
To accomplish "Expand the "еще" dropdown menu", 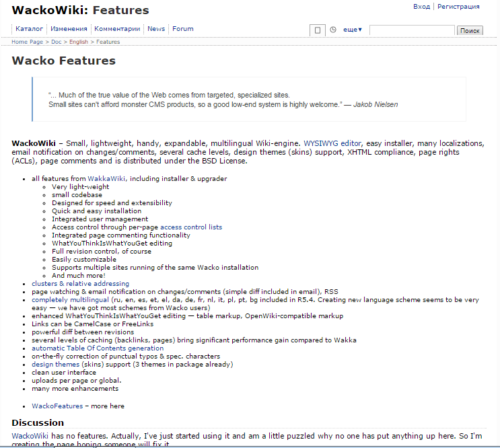I will point(353,30).
